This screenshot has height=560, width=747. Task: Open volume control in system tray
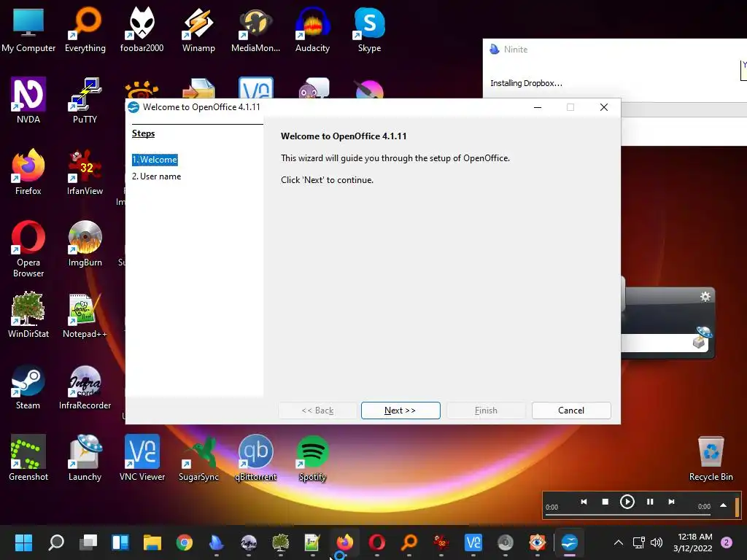pos(657,542)
